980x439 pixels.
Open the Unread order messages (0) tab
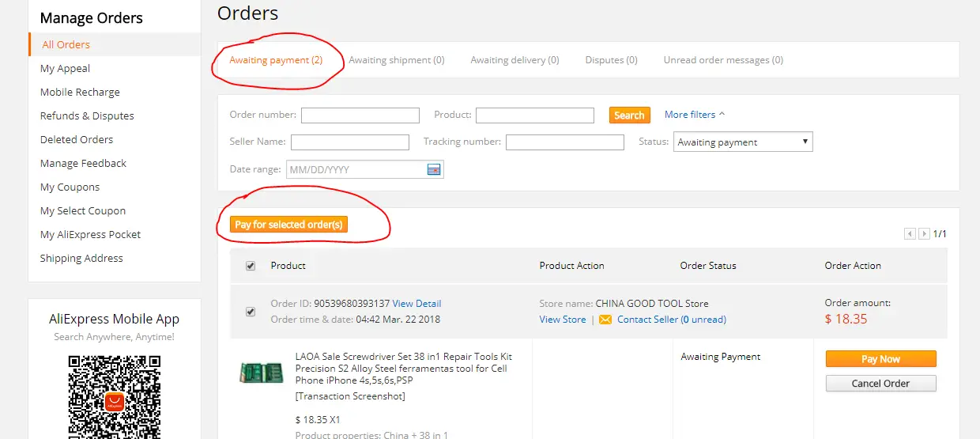[723, 60]
